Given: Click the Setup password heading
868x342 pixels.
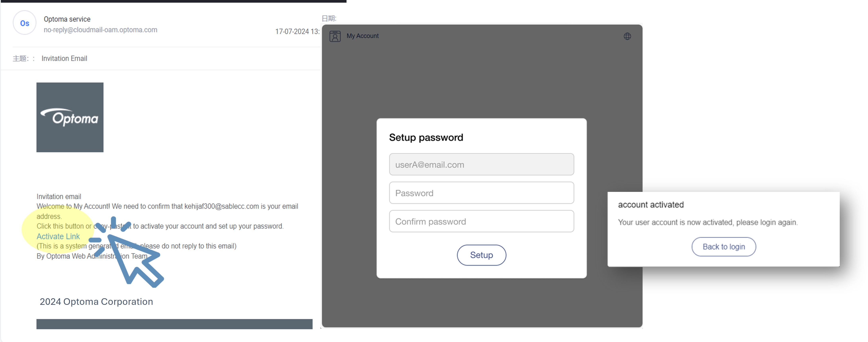Looking at the screenshot, I should point(426,137).
